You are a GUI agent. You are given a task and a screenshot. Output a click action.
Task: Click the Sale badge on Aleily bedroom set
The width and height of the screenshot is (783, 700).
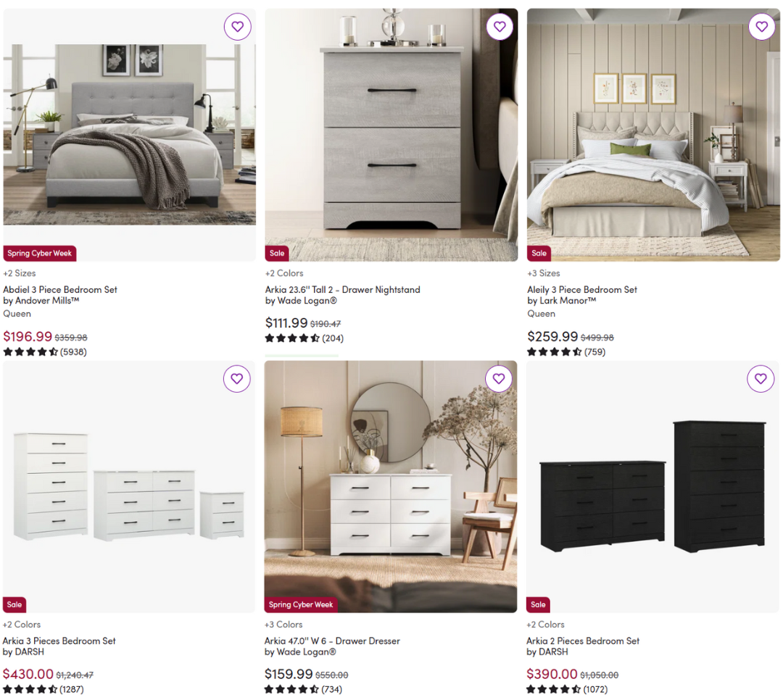point(539,253)
